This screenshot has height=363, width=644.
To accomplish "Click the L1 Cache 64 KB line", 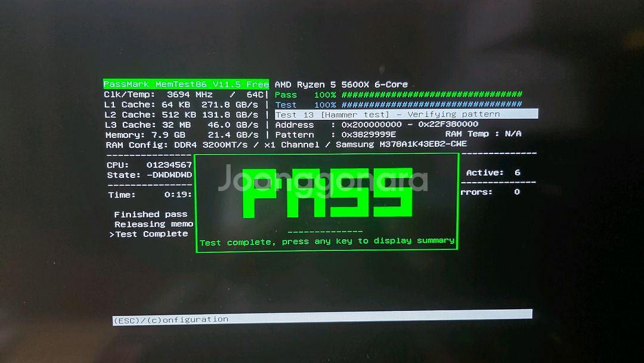I will point(181,104).
